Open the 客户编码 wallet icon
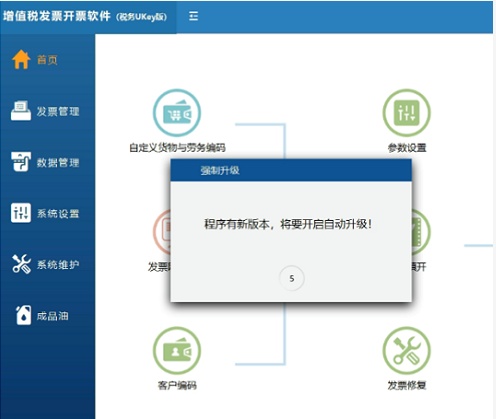This screenshot has height=419, width=496. (177, 351)
